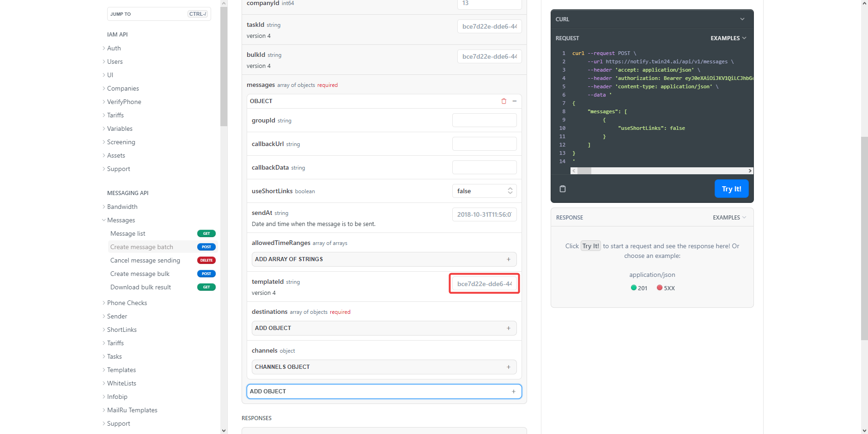Screen dimensions: 868x434
Task: Click the POST badge for Create message bulk
Action: [206, 274]
